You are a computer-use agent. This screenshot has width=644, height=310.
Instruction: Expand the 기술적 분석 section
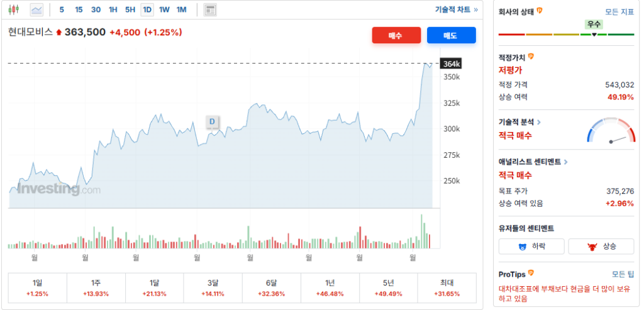(x=519, y=123)
